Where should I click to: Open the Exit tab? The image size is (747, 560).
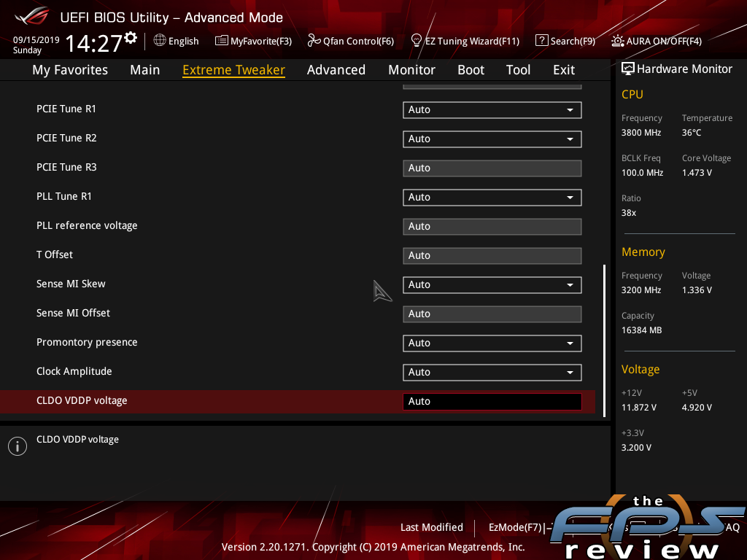(x=564, y=70)
